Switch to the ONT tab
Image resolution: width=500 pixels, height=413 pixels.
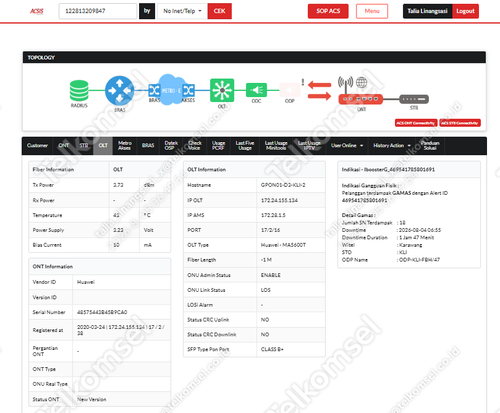(x=63, y=146)
